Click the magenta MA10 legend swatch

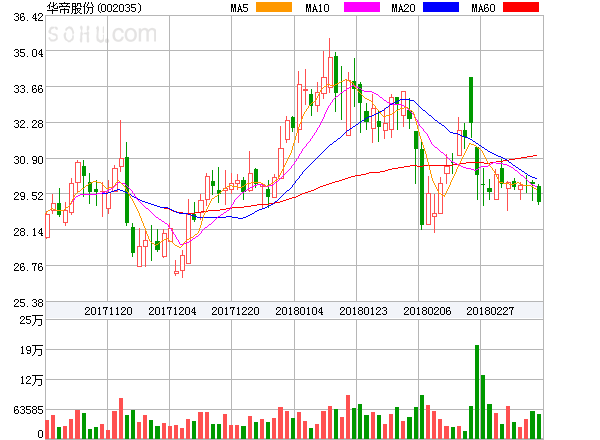362,7
